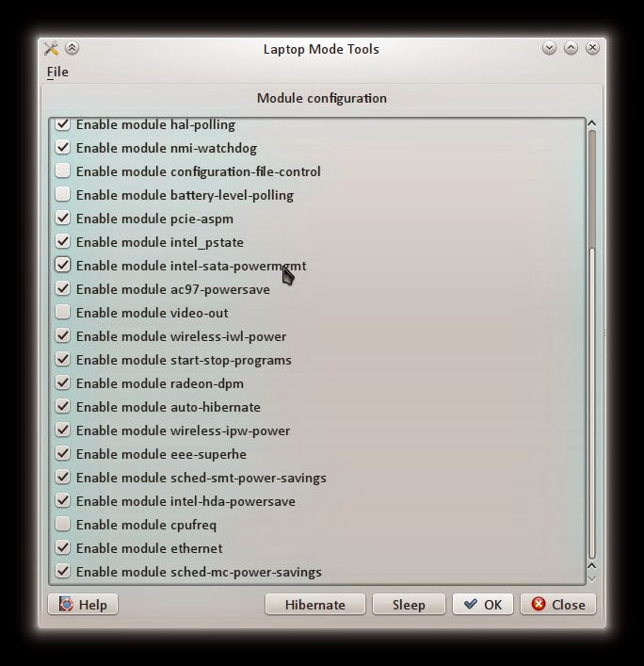
Task: Toggle Enable module ac97-powersave
Action: tap(63, 288)
